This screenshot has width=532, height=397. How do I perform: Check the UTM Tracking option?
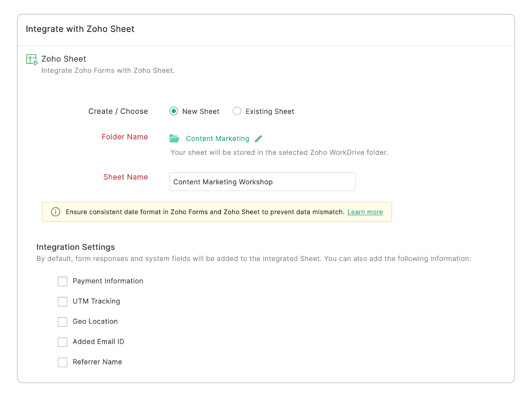tap(62, 301)
